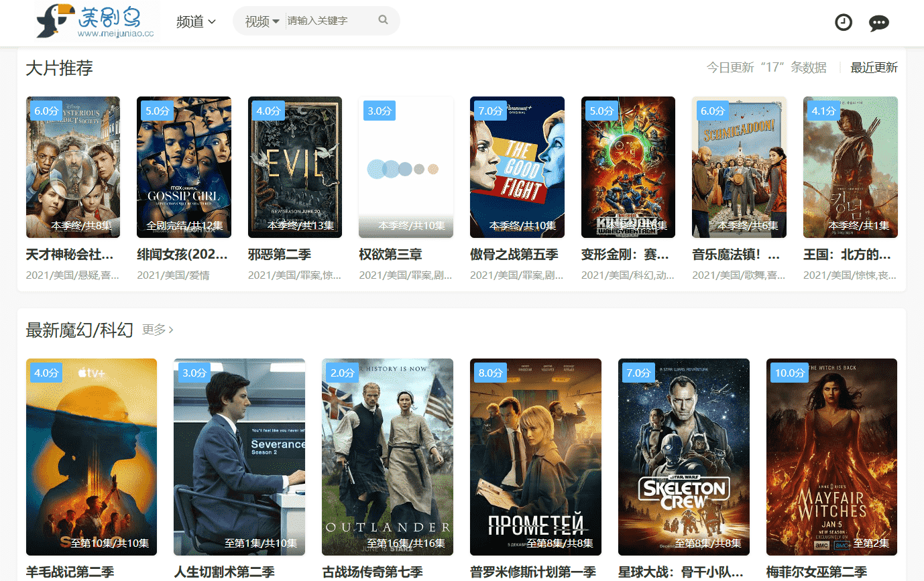Click the title 人生切割术第二季
924x581 pixels.
[x=225, y=572]
